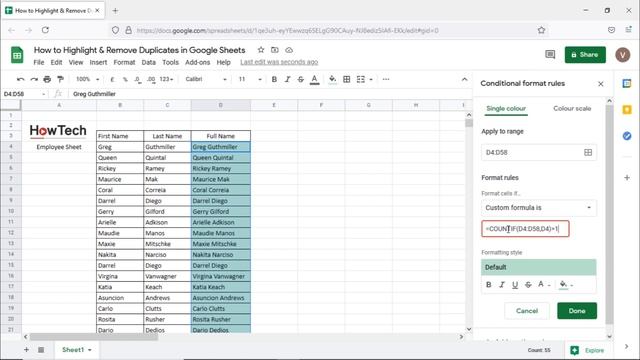Toggle Italic in the main toolbar

287,79
